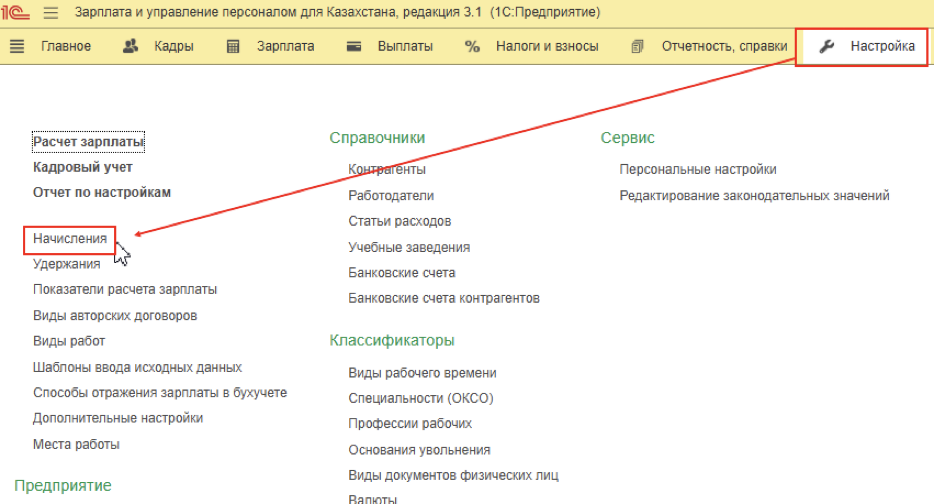Open Отчетность, справки section

(724, 46)
